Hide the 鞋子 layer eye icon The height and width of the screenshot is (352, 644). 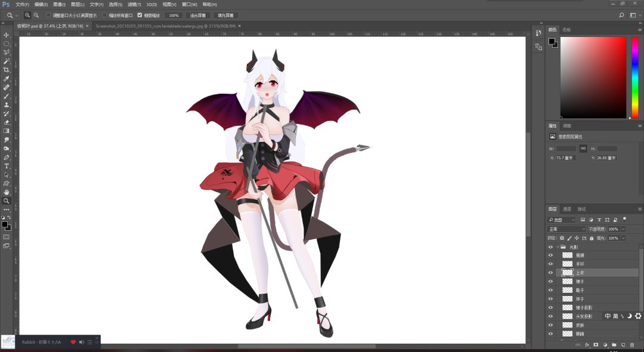click(550, 290)
